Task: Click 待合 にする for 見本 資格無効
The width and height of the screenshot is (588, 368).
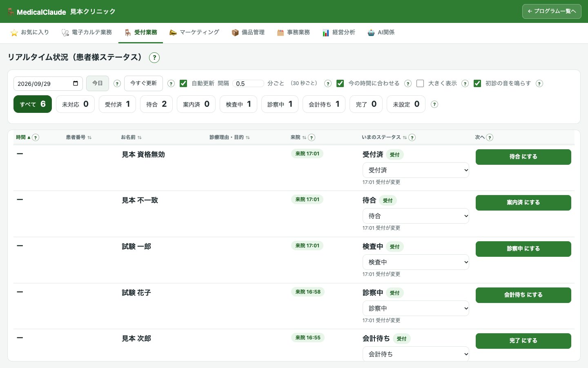Action: (x=523, y=157)
